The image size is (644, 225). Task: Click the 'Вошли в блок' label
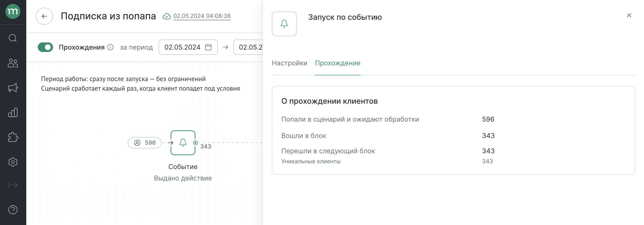[x=304, y=136]
